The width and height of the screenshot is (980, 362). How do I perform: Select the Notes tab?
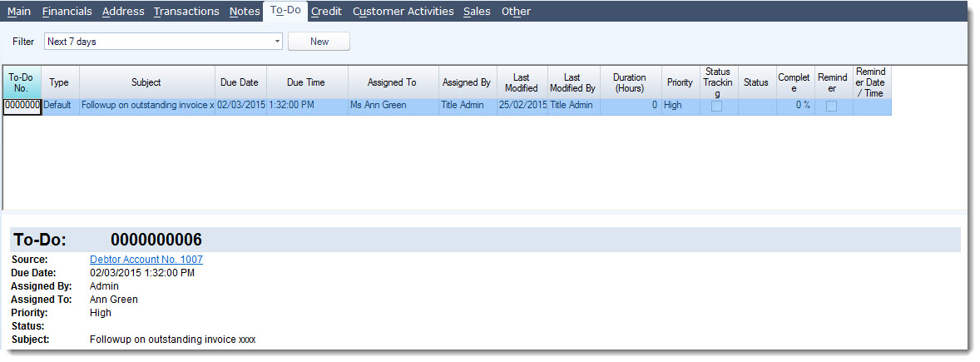click(x=245, y=12)
